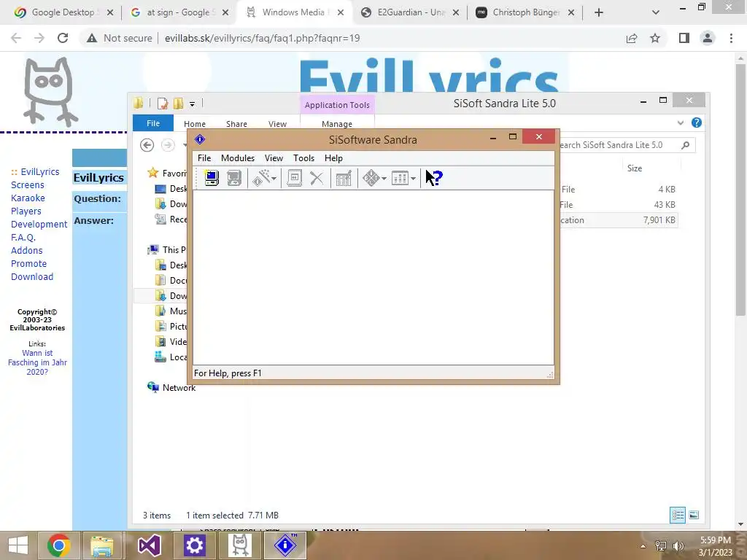Open Chrome three-dot menu
This screenshot has height=560, width=747.
click(x=731, y=38)
